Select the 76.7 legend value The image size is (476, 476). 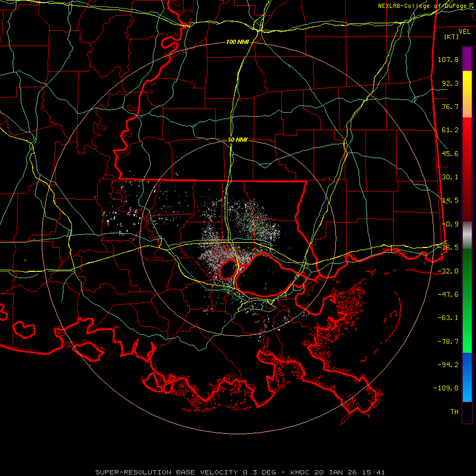(x=450, y=106)
